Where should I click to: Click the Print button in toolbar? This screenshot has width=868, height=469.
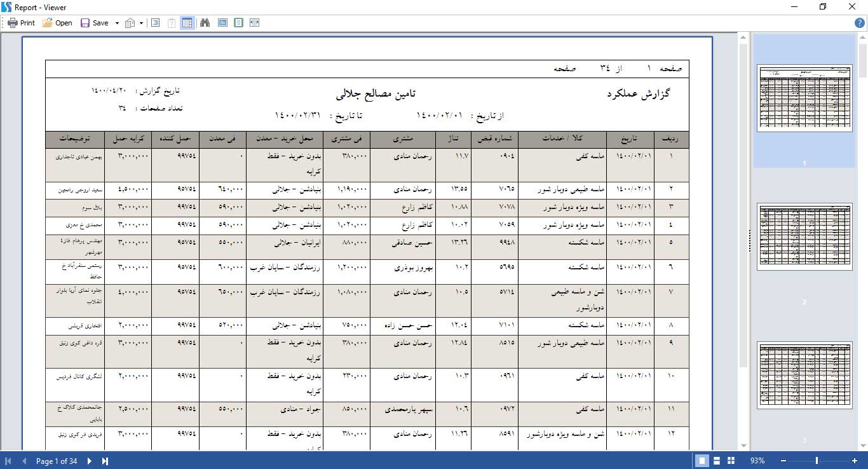[21, 23]
